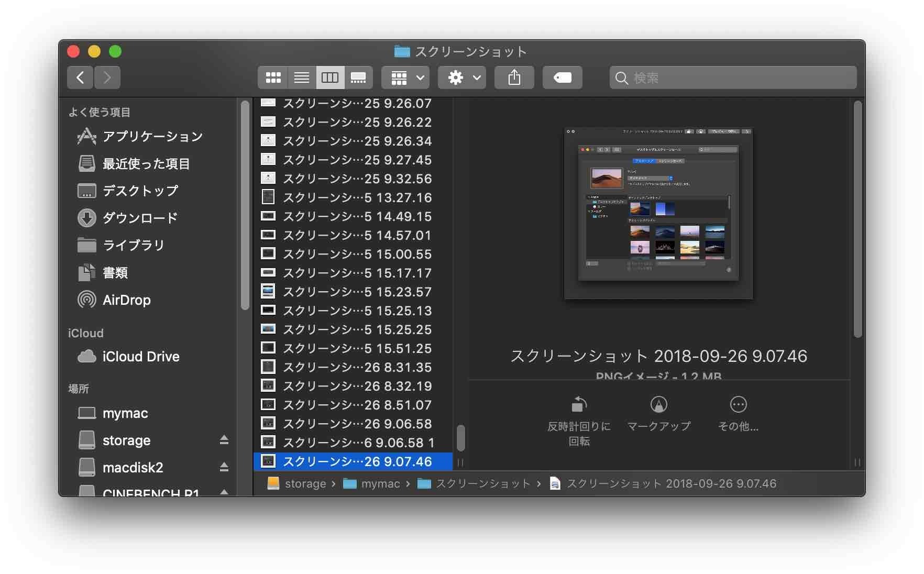The height and width of the screenshot is (574, 924).
Task: Select file ending 26 9.06.58
Action: [x=353, y=424]
